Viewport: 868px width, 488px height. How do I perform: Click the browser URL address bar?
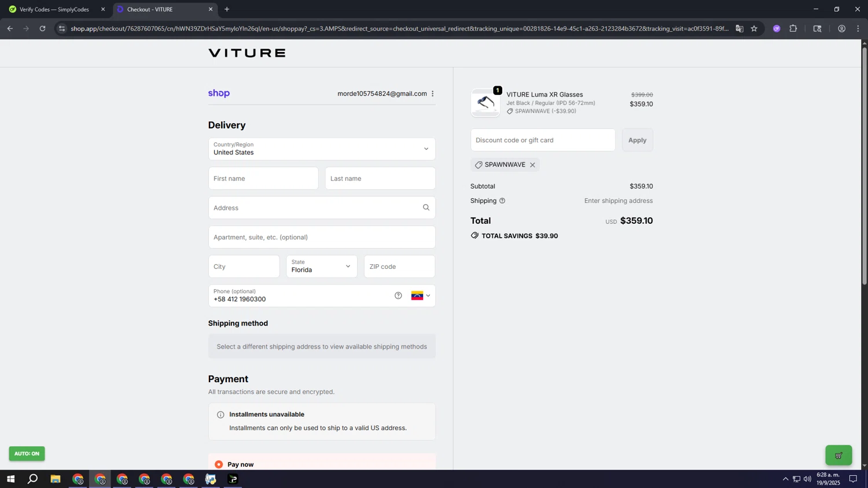pos(399,28)
